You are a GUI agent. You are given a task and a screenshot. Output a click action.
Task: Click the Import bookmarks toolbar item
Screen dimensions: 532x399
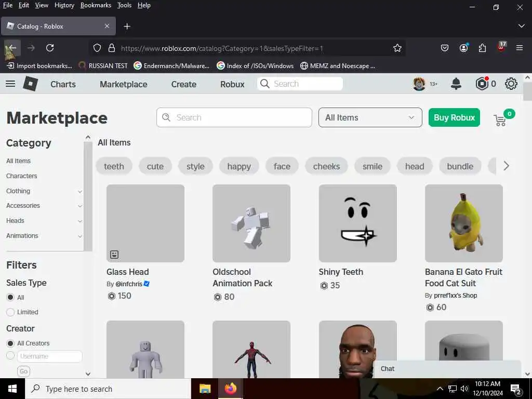[39, 66]
